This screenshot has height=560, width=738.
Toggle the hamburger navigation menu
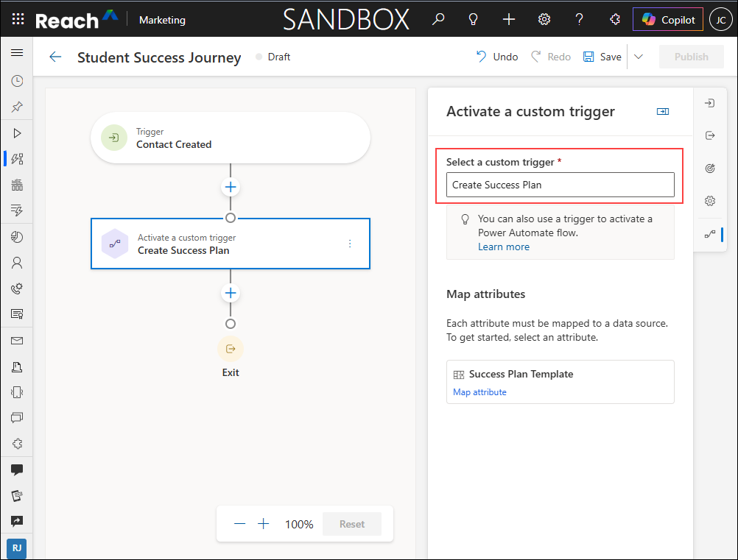[x=17, y=53]
